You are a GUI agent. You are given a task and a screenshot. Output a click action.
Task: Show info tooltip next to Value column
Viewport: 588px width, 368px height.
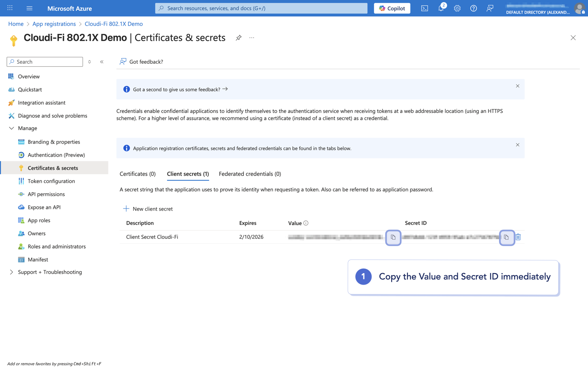pos(306,223)
